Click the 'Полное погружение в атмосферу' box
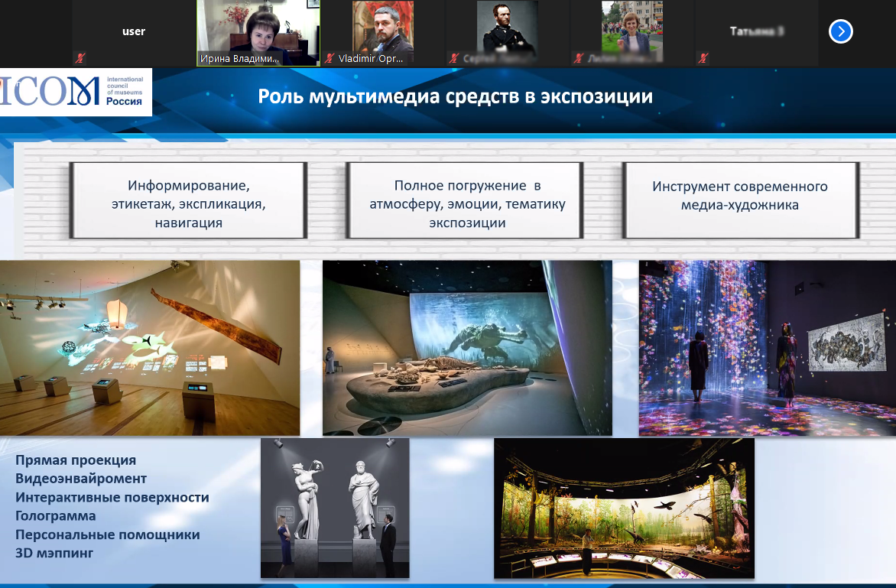 point(466,200)
